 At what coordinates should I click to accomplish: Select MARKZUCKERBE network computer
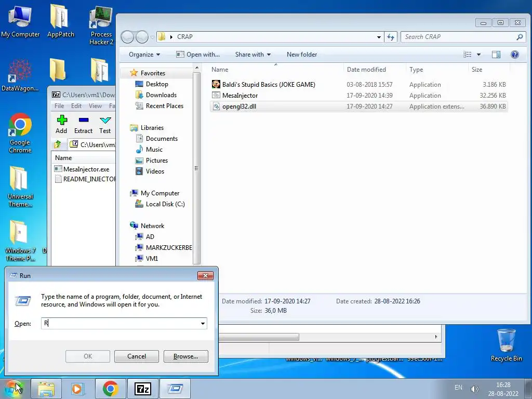pos(164,248)
